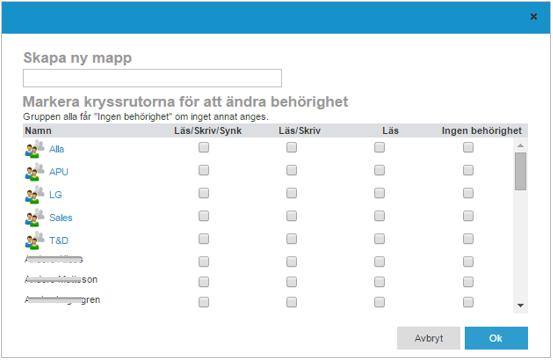This screenshot has width=553, height=360.
Task: Check Läs/Skriv/Synk for user ending 'son'
Action: pyautogui.click(x=203, y=282)
